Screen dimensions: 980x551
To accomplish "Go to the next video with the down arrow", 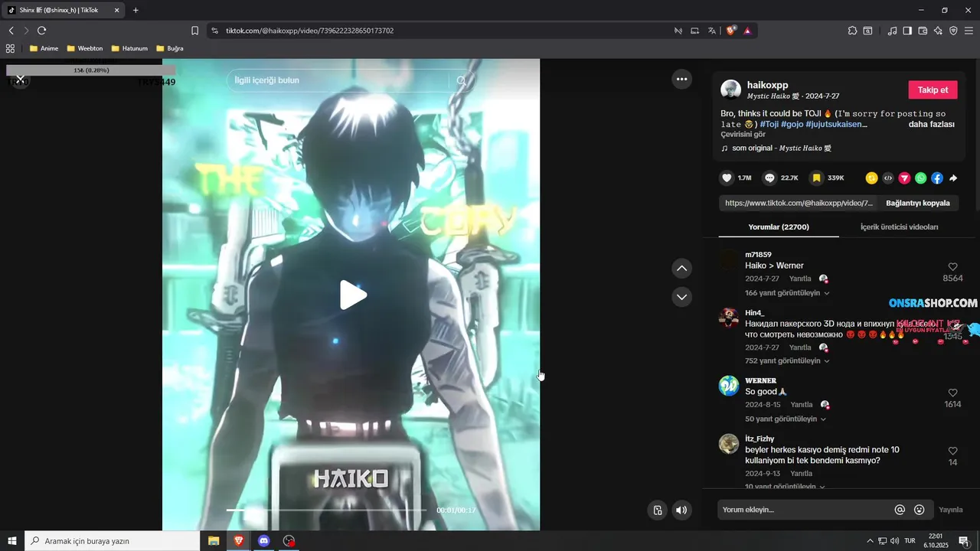I will coord(681,296).
